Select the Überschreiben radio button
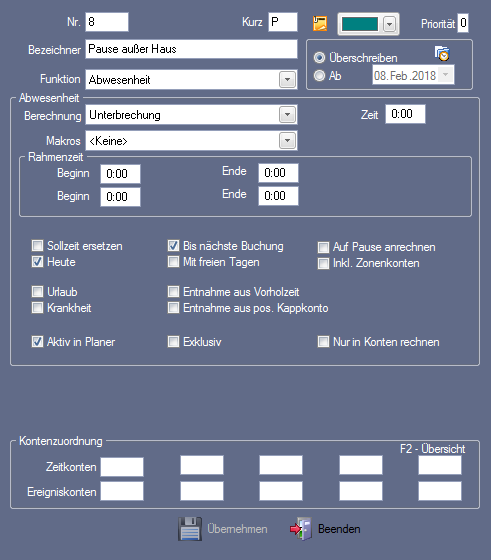Image resolution: width=491 pixels, height=560 pixels. click(x=319, y=58)
